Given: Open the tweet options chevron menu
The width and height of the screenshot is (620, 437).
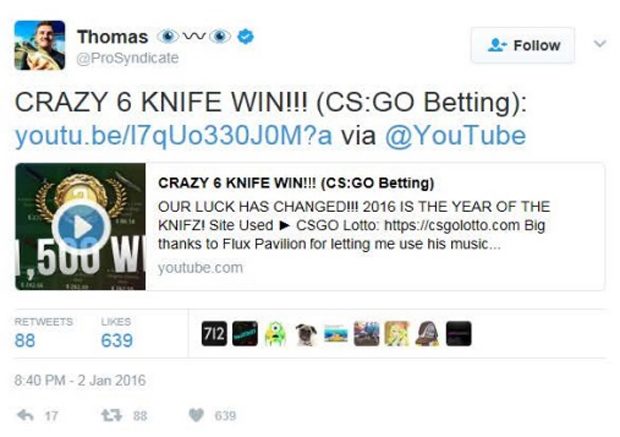Looking at the screenshot, I should pyautogui.click(x=600, y=43).
